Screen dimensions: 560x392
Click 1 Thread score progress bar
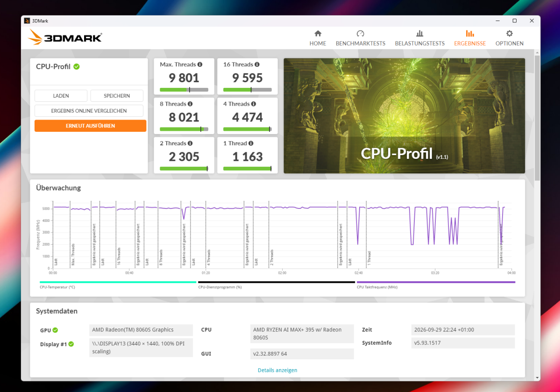pos(248,168)
